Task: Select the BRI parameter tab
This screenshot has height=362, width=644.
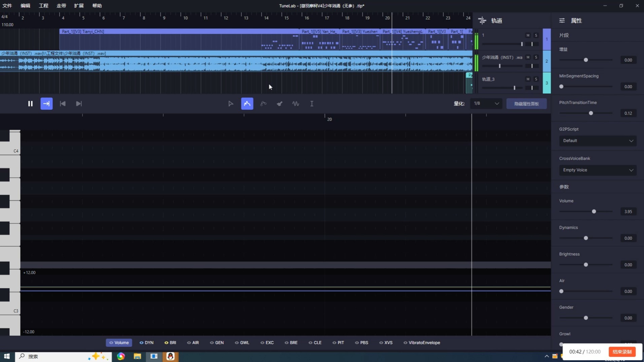Action: (x=170, y=343)
